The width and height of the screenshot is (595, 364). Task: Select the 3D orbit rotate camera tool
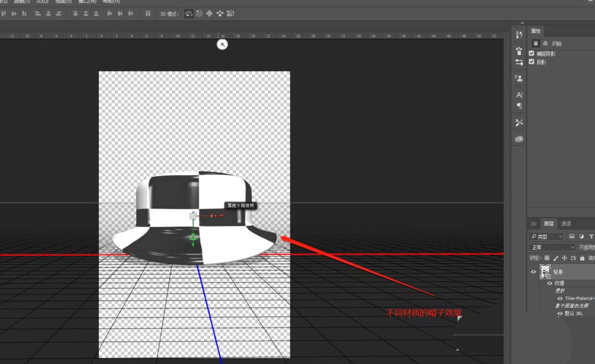(189, 13)
